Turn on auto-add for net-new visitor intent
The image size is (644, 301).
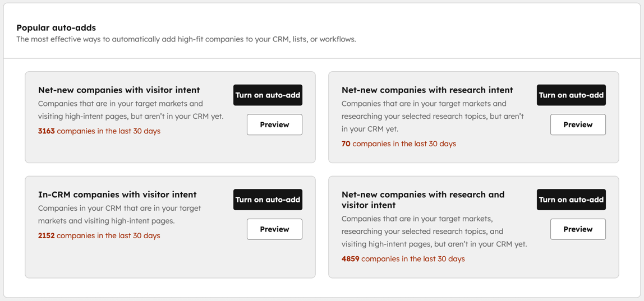pos(268,95)
